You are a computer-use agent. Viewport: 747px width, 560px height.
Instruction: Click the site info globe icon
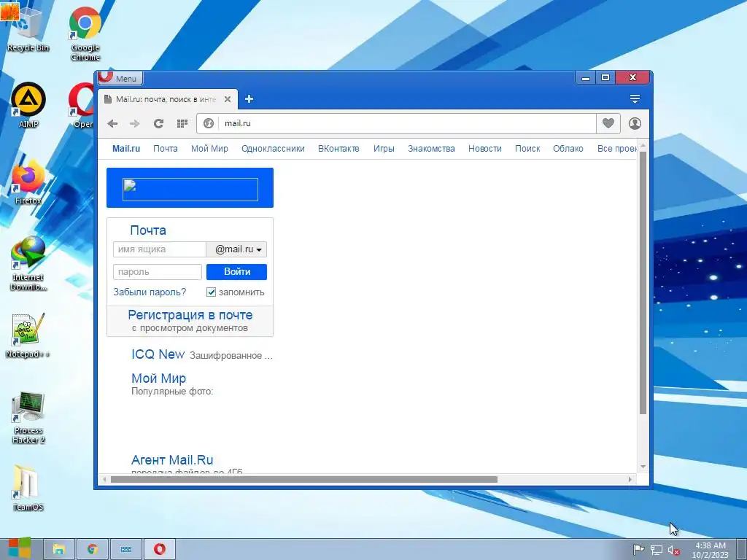(x=208, y=123)
